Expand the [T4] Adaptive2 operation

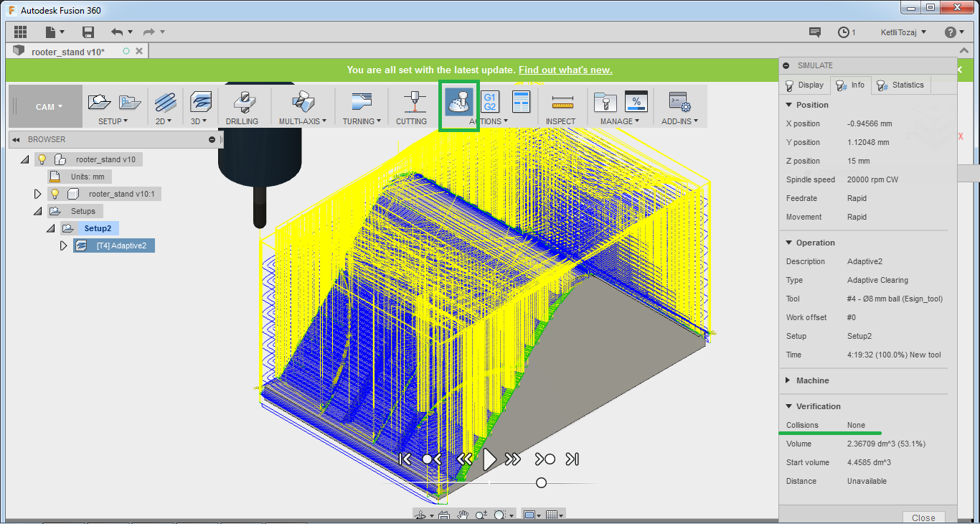tap(63, 245)
